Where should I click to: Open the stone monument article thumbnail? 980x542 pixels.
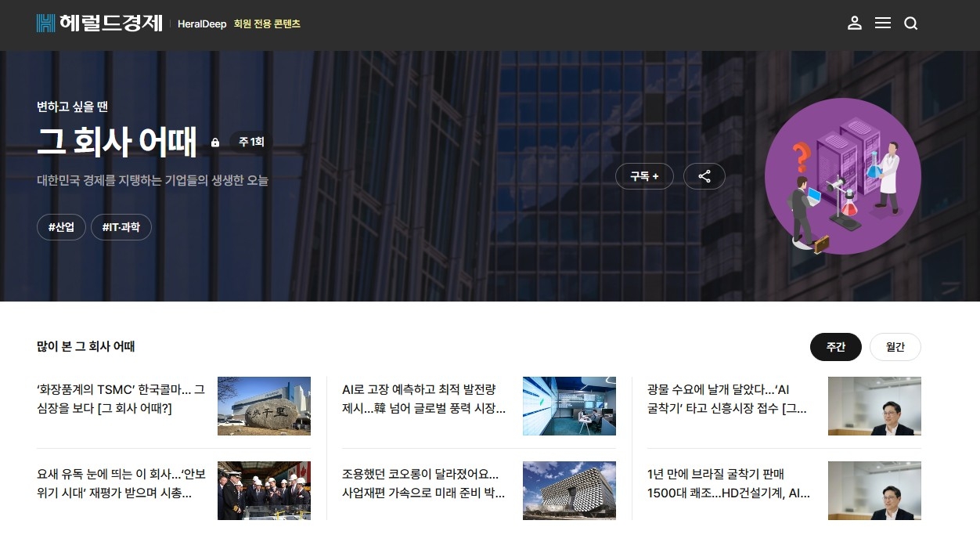point(264,406)
